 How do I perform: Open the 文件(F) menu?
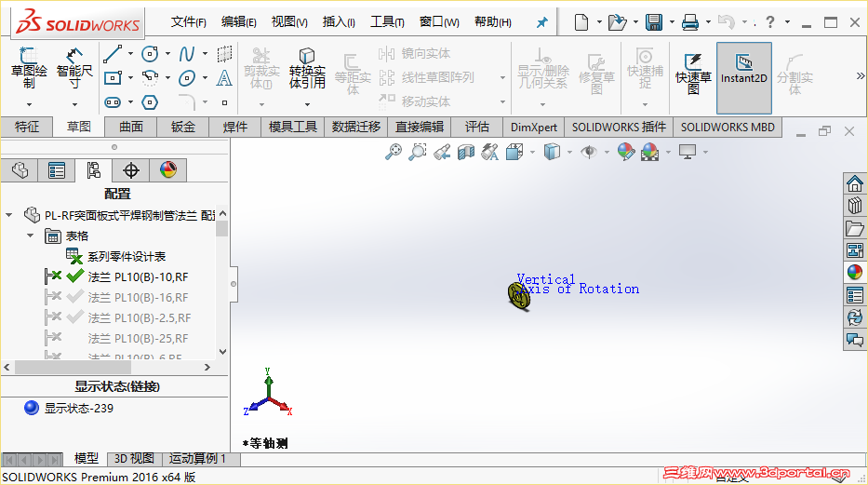189,22
